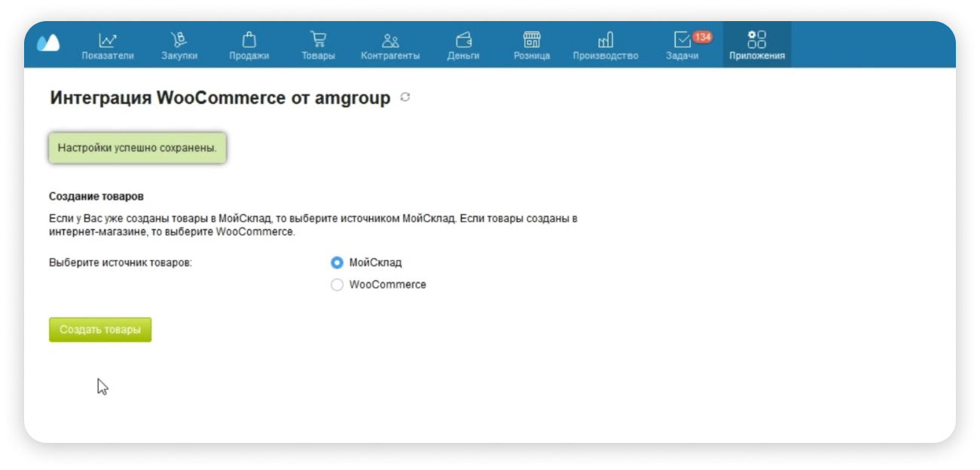Open the Деньги section
980x470 pixels.
(463, 46)
